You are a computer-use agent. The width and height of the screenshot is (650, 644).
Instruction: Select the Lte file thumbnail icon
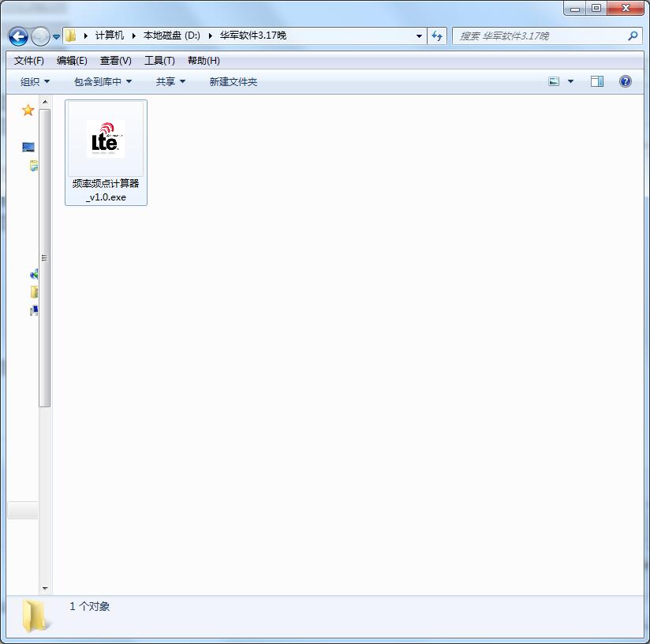tap(106, 139)
